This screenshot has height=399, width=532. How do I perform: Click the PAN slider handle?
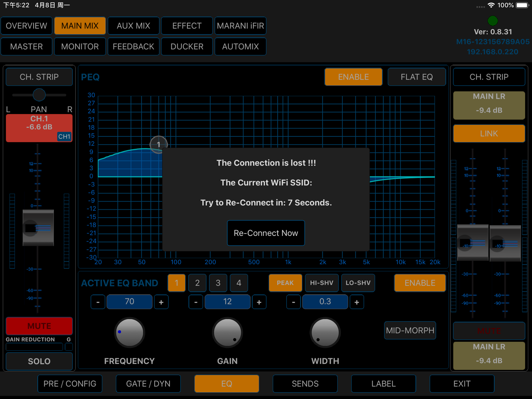pos(39,95)
